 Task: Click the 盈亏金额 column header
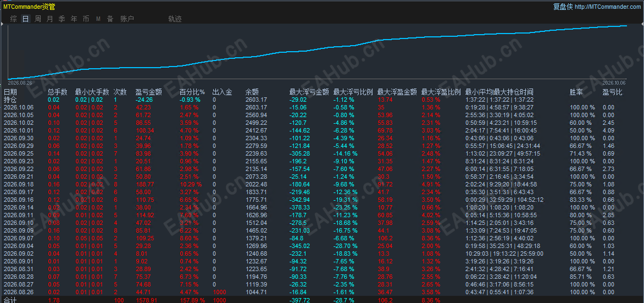(149, 92)
